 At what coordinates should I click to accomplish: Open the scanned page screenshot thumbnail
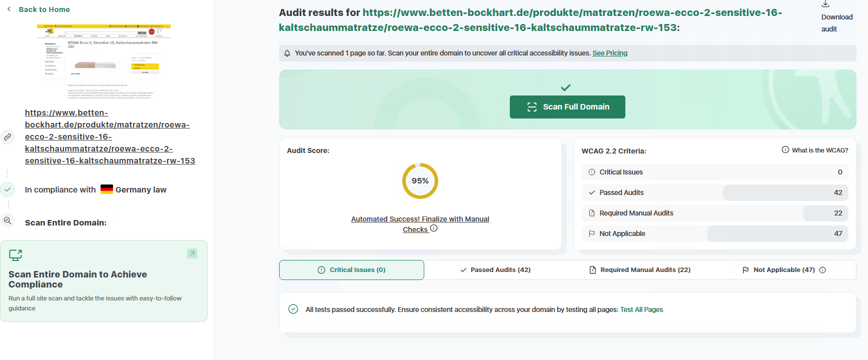pos(104,61)
